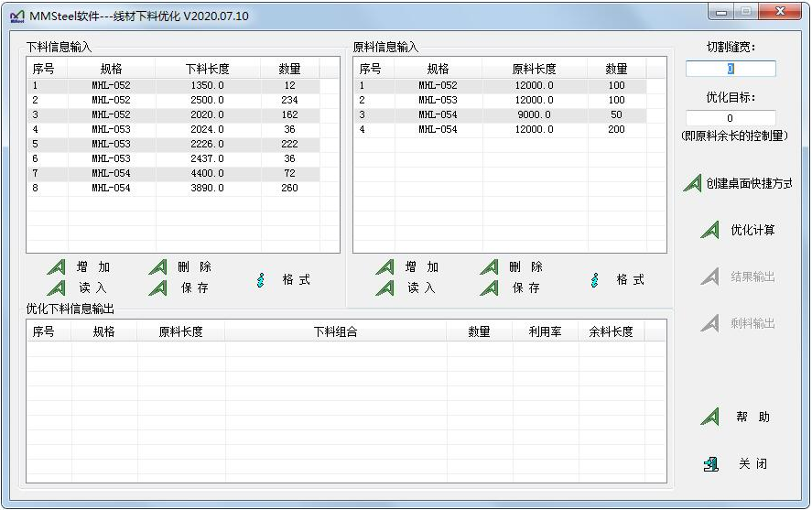Click the format icon under 原料信息输入
This screenshot has height=510, width=812.
click(594, 280)
